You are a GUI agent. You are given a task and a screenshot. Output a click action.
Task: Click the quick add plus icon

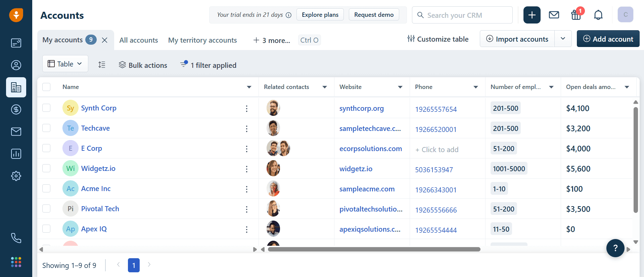tap(532, 15)
